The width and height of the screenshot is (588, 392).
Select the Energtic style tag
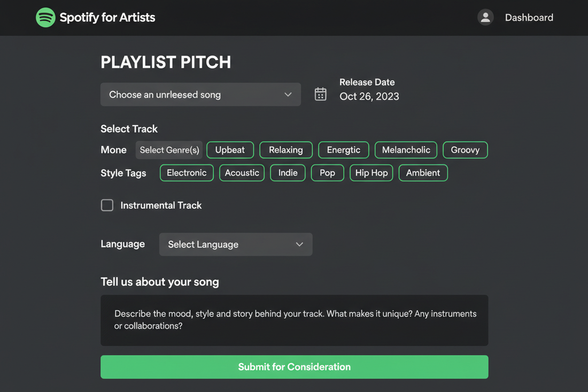tap(343, 150)
